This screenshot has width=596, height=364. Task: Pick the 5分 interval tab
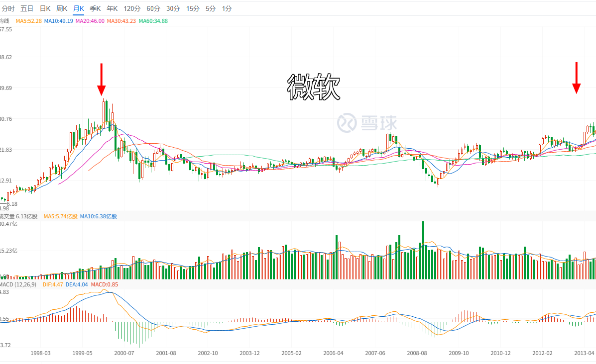[211, 8]
